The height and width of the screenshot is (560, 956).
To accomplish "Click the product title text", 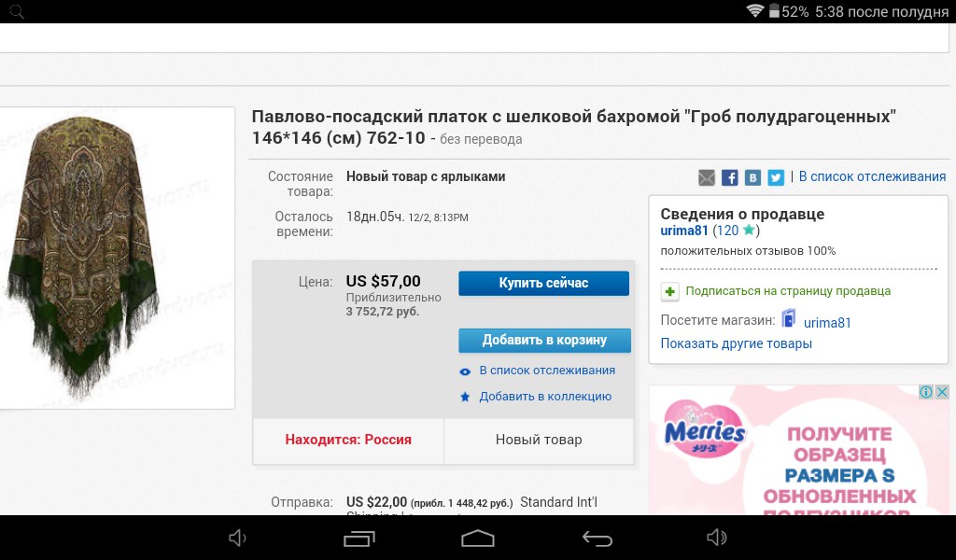I will (574, 127).
